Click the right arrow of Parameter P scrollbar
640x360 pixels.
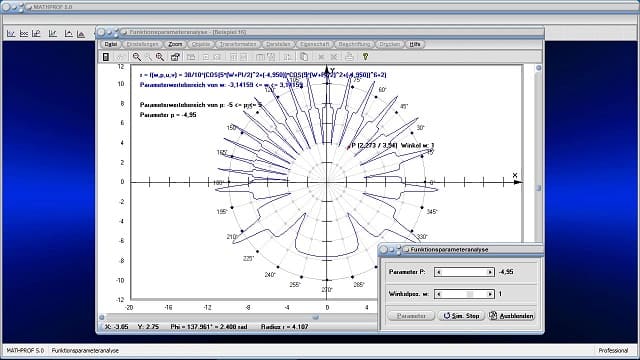click(490, 272)
